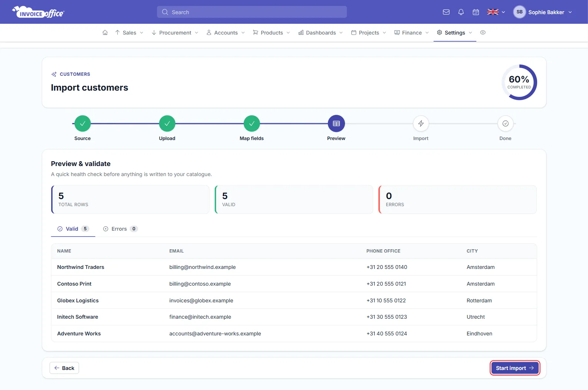Image resolution: width=588 pixels, height=390 pixels.
Task: Click the UK flag language icon
Action: click(x=493, y=12)
